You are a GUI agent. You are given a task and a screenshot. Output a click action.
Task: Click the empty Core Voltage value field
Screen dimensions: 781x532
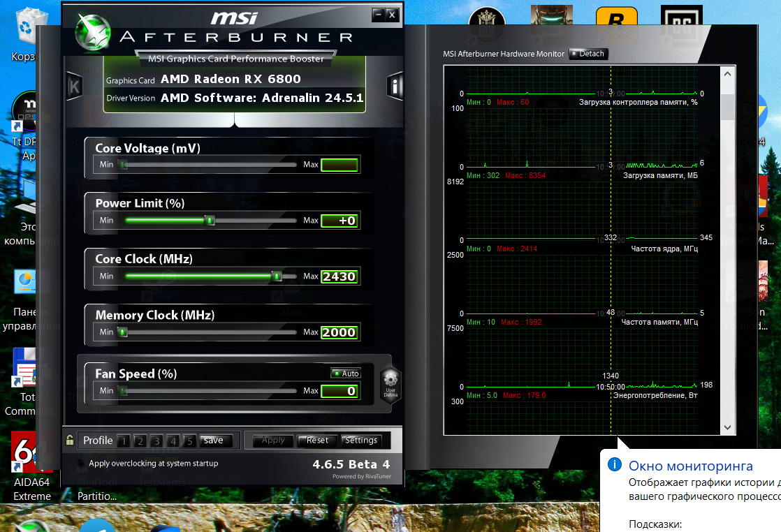point(340,165)
